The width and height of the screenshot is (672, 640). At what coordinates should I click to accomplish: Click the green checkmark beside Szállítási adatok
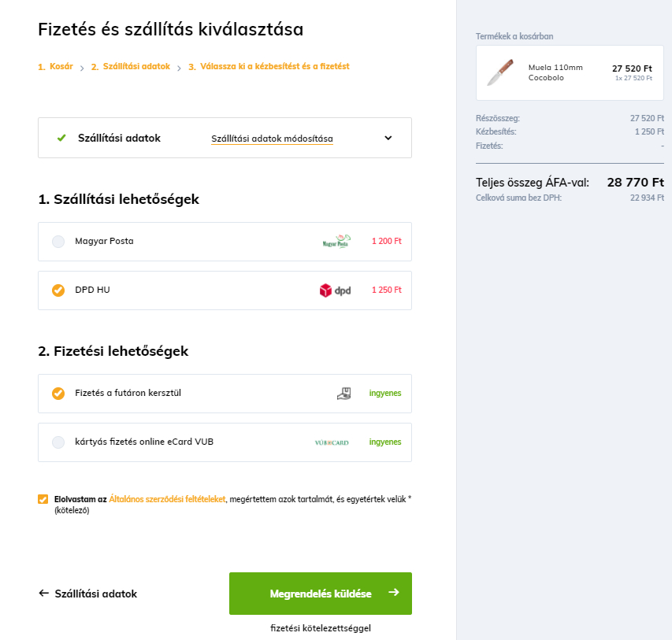(x=61, y=138)
